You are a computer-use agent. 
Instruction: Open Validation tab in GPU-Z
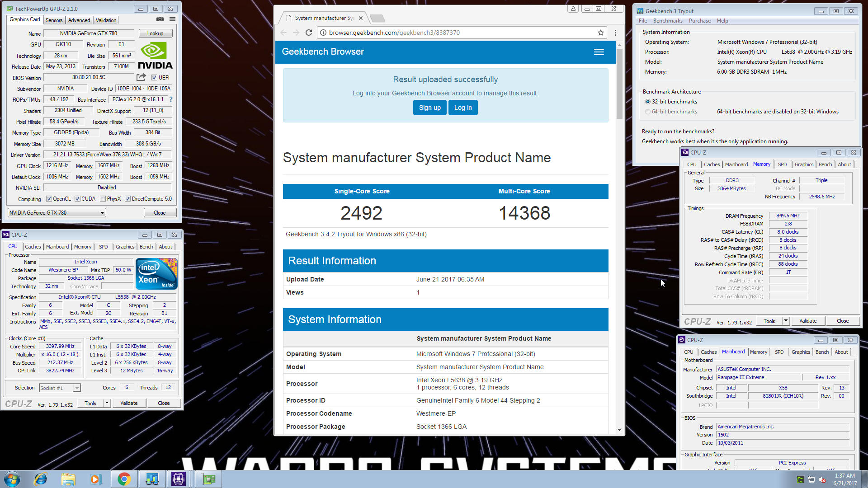click(106, 20)
